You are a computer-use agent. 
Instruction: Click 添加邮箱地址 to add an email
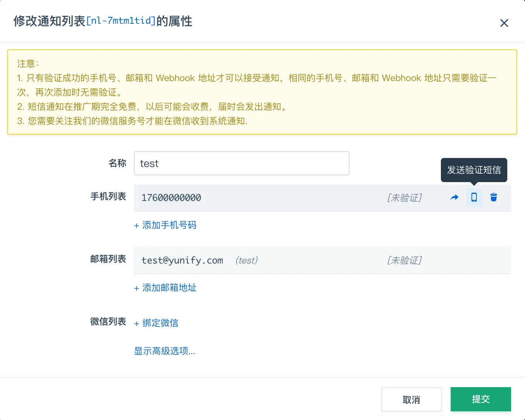(x=165, y=288)
